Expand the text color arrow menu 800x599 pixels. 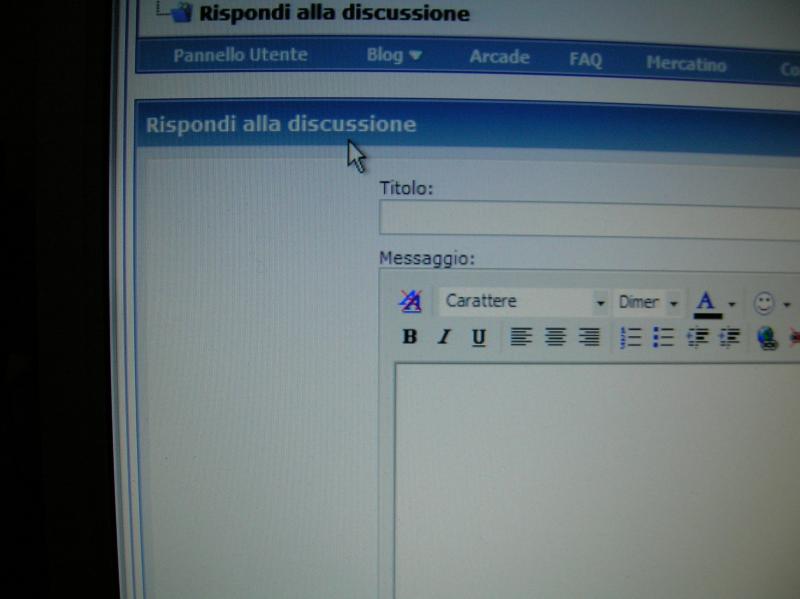coord(732,304)
